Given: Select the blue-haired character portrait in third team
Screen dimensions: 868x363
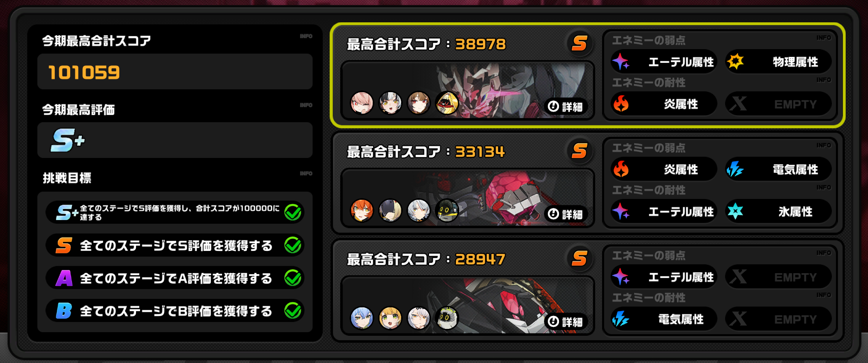Looking at the screenshot, I should 362,318.
